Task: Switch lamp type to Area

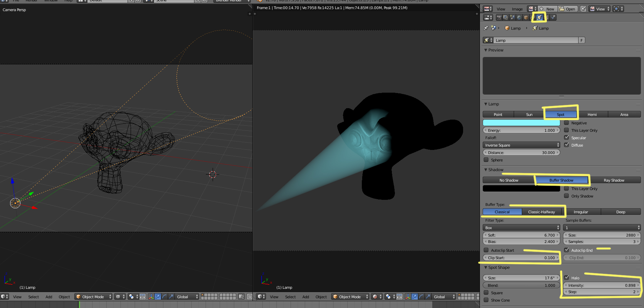Action: (x=624, y=115)
